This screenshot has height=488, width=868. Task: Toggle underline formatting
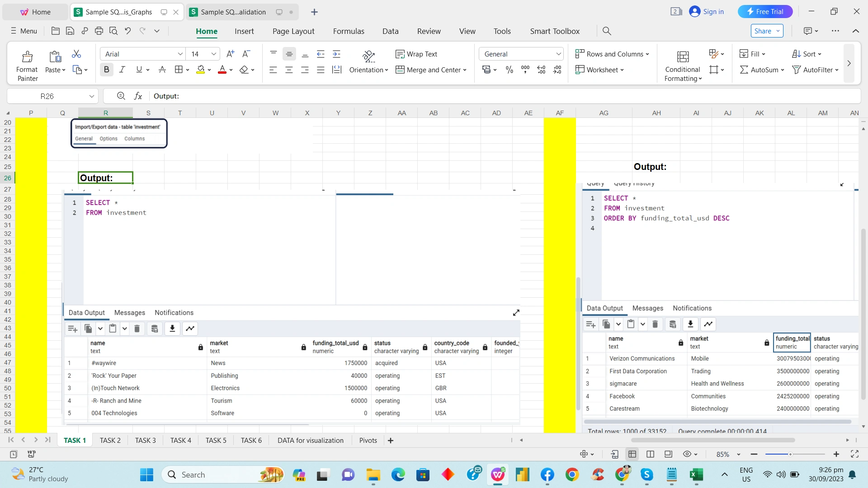[138, 69]
